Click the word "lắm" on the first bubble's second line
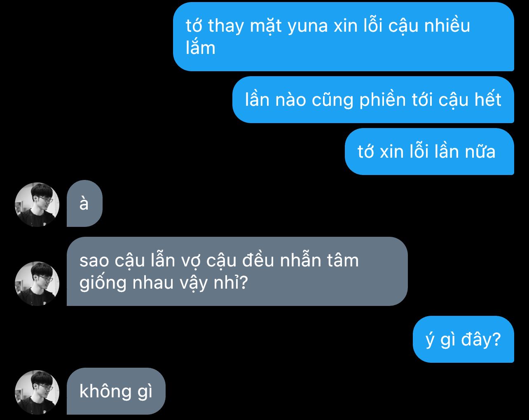The image size is (529, 420). [x=201, y=48]
